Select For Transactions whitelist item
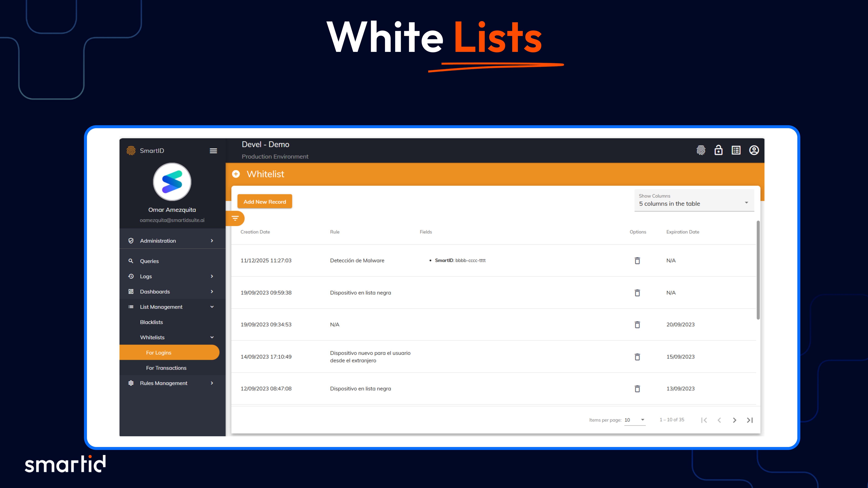868x488 pixels. coord(166,368)
